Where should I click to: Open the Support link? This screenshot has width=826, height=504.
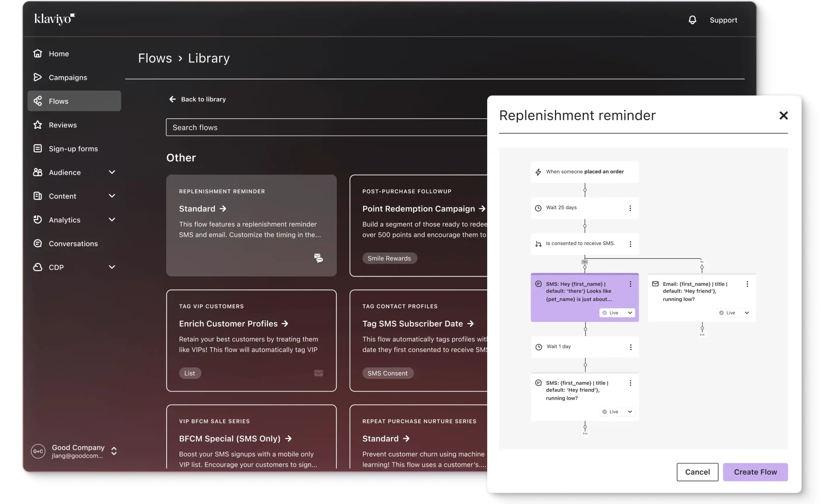[x=723, y=20]
